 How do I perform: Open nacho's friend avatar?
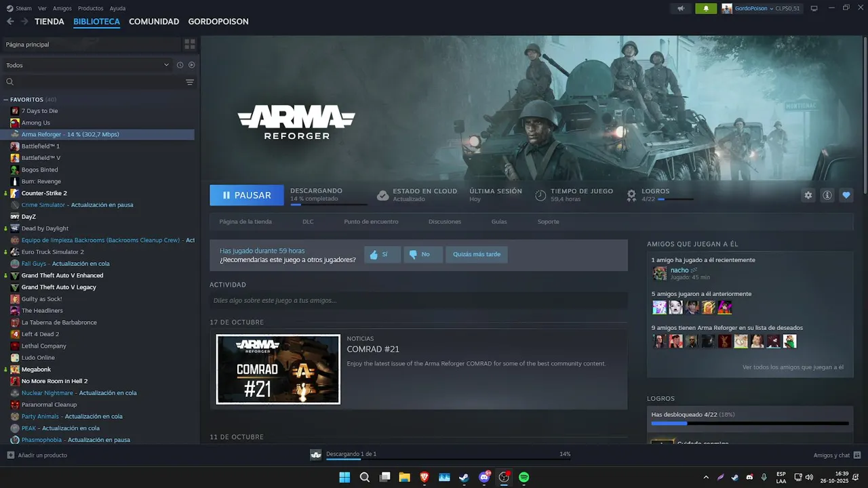(x=659, y=273)
